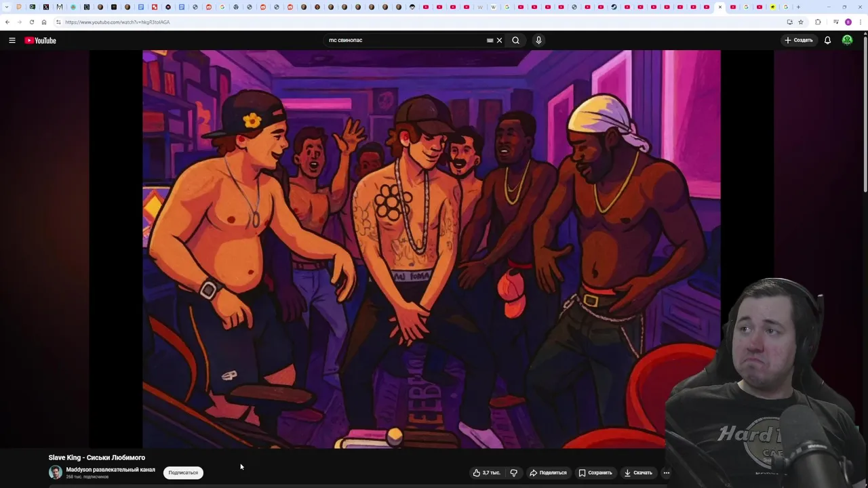Switch to the yellow-icon tab near the end

click(772, 7)
